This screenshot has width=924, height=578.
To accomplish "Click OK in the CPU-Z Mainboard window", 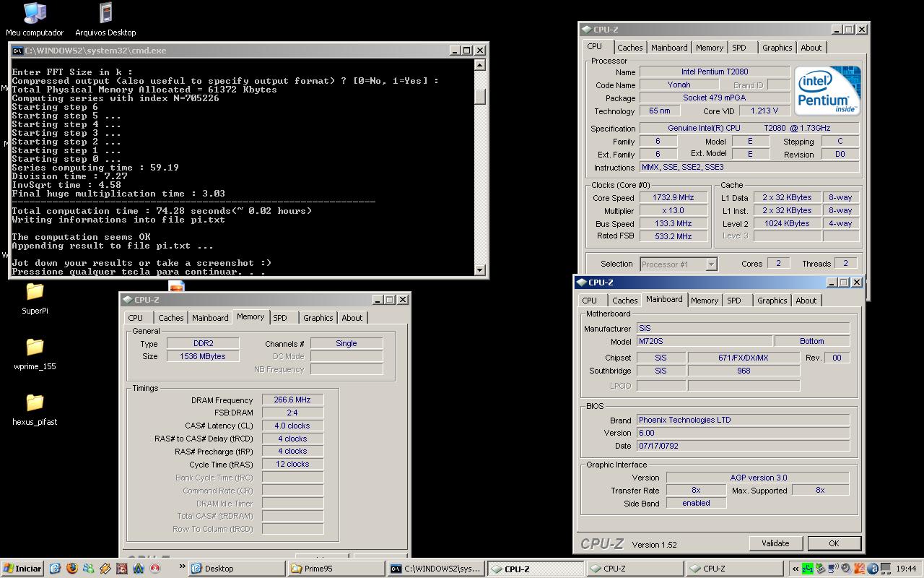I will click(834, 543).
